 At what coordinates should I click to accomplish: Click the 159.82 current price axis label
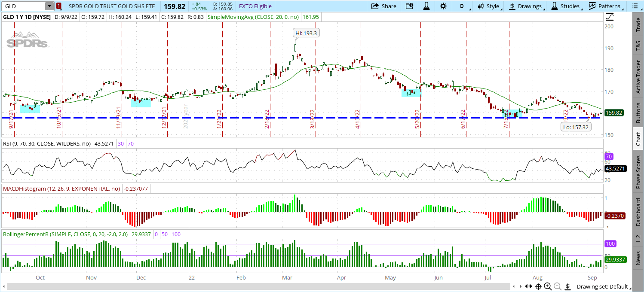(615, 113)
